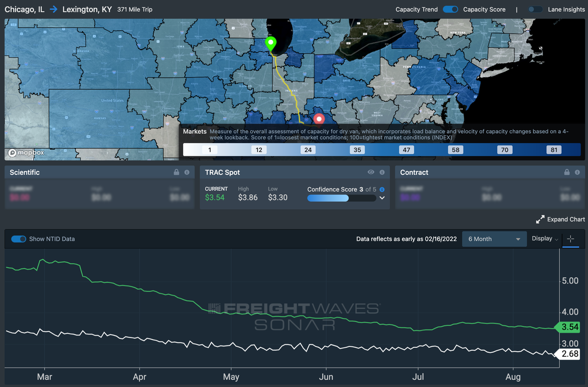Activate the crosshair tool on the chart

pyautogui.click(x=570, y=239)
